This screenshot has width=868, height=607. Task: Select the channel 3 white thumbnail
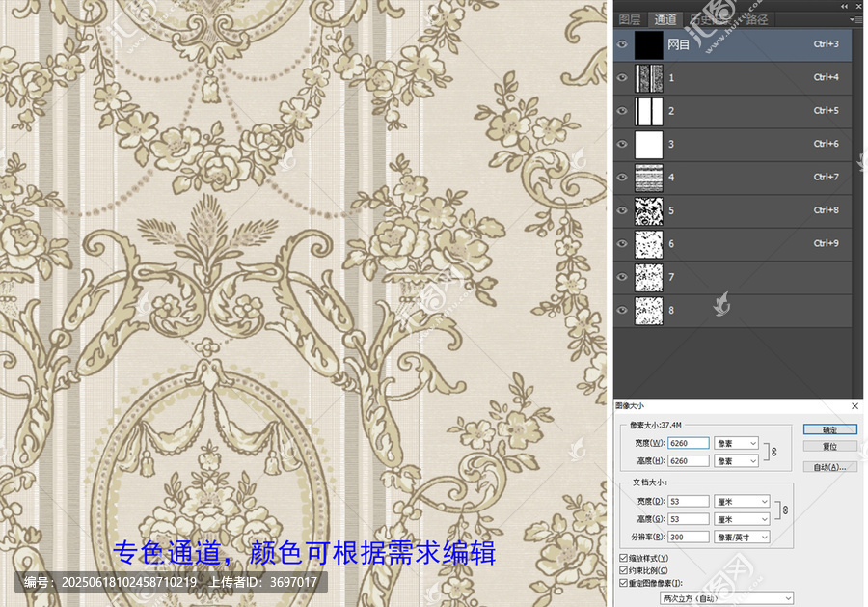click(648, 145)
